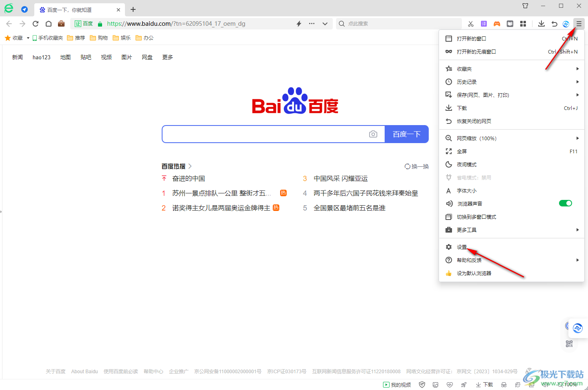Click 我的视频 in status bar
This screenshot has height=390, width=588.
point(397,385)
